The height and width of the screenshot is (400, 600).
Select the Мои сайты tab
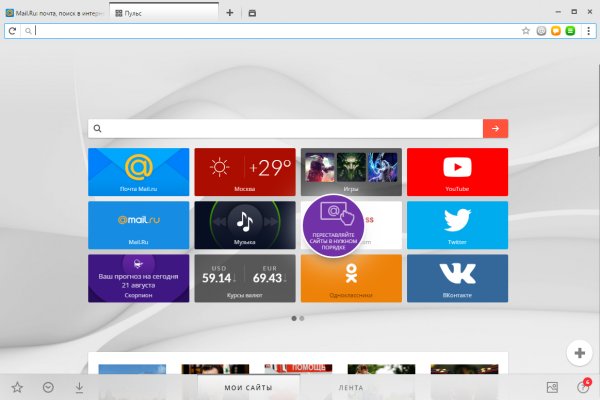248,387
